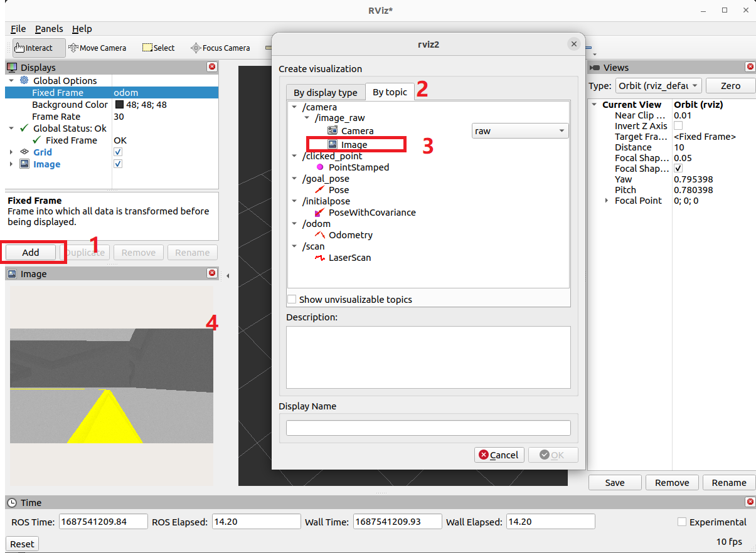Viewport: 756px width, 553px height.
Task: Enable Show unvisualizable topics
Action: [292, 300]
